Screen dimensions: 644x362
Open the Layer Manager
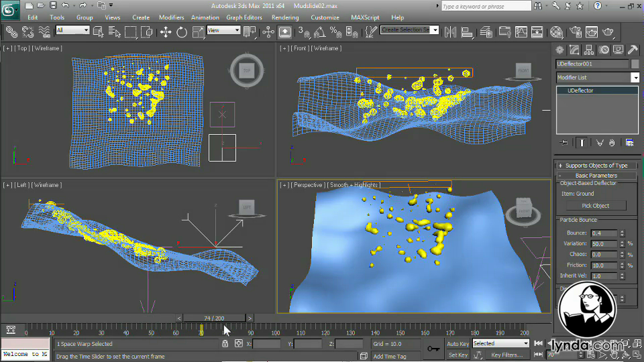(x=486, y=32)
